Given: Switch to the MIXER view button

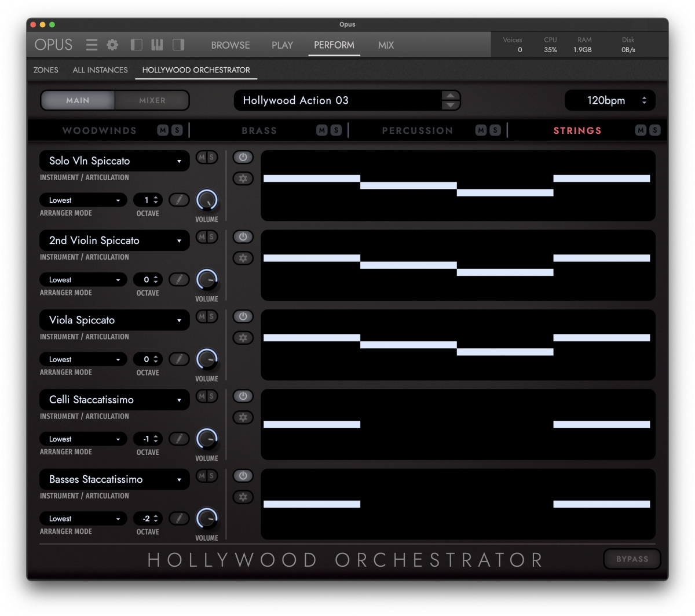Looking at the screenshot, I should pyautogui.click(x=151, y=100).
